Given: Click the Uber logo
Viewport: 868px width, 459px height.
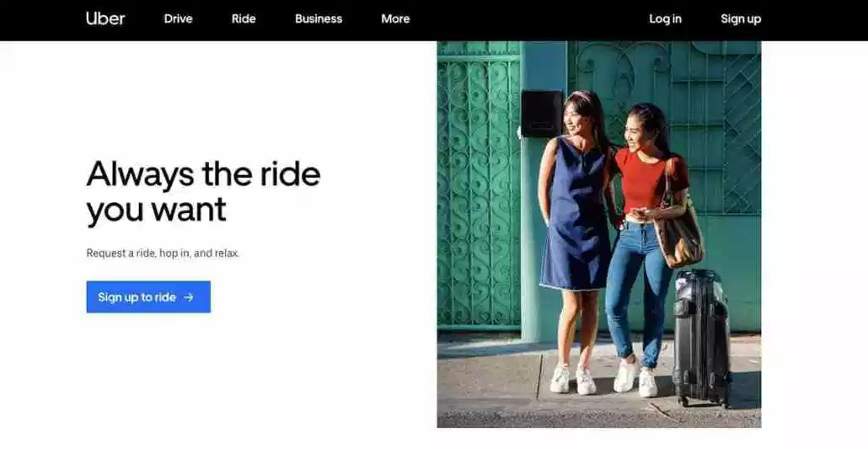Looking at the screenshot, I should coord(105,19).
